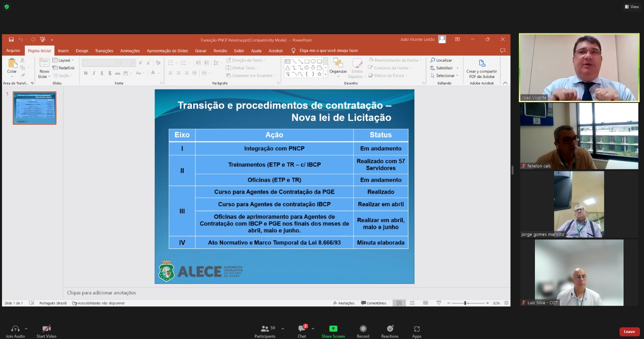
Task: Toggle Start Video on
Action: click(x=46, y=329)
